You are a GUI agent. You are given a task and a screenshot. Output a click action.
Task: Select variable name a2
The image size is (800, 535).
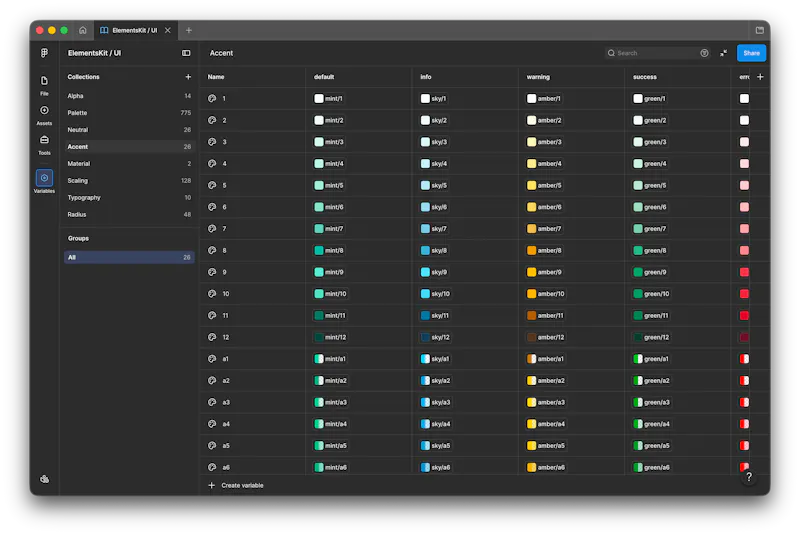pos(226,380)
